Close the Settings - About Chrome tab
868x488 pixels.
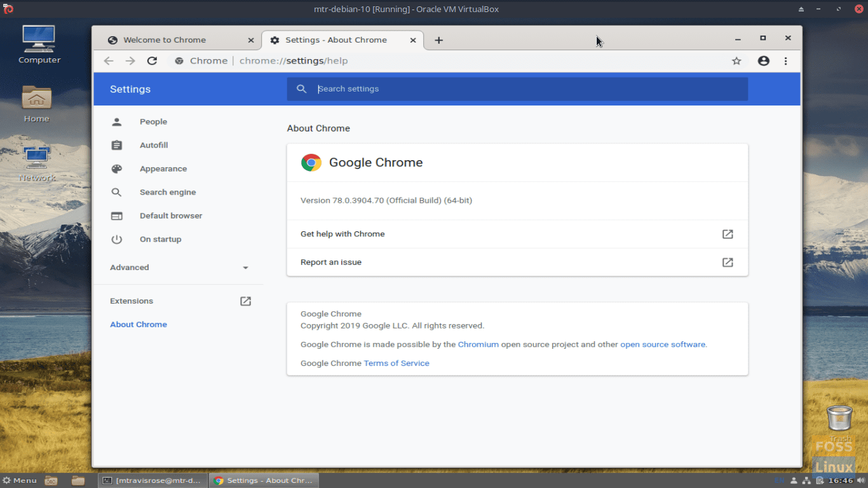point(413,40)
